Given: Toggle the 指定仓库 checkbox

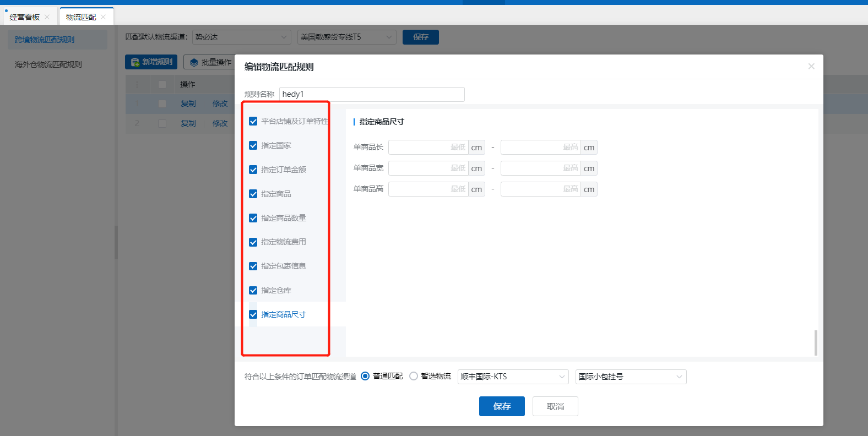Looking at the screenshot, I should click(x=253, y=290).
